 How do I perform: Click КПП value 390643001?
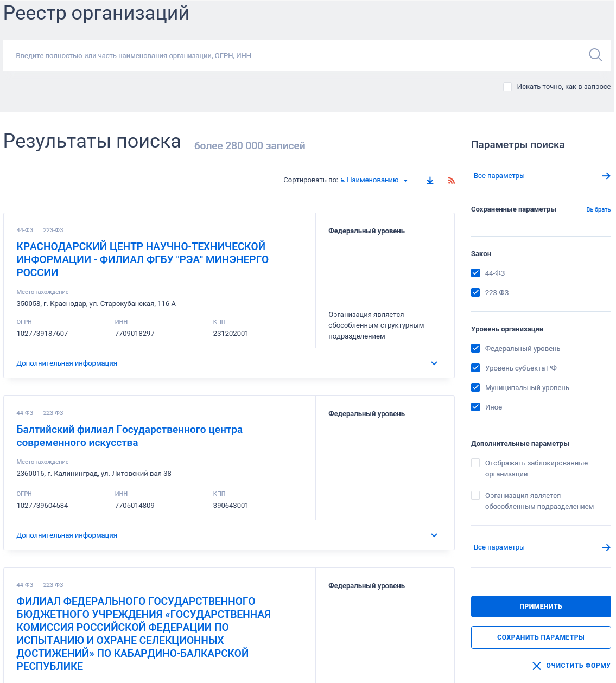[x=231, y=506]
